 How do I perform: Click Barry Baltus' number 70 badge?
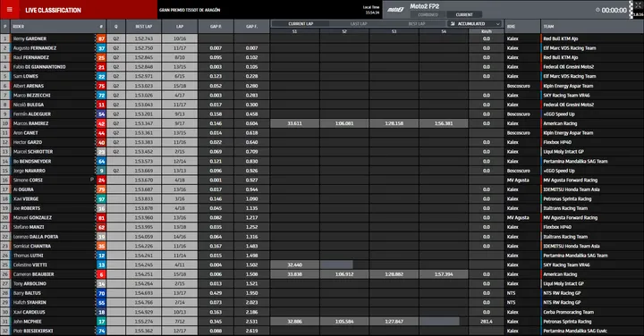pyautogui.click(x=101, y=293)
